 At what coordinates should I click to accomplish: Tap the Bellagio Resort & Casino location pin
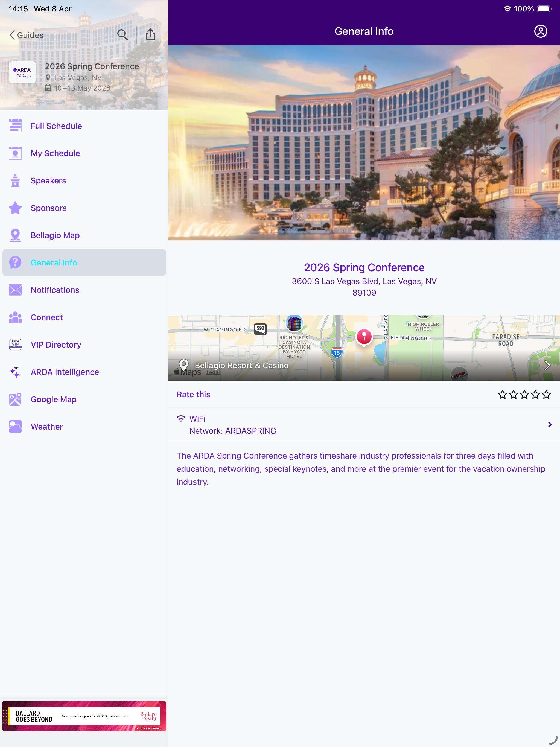click(183, 365)
